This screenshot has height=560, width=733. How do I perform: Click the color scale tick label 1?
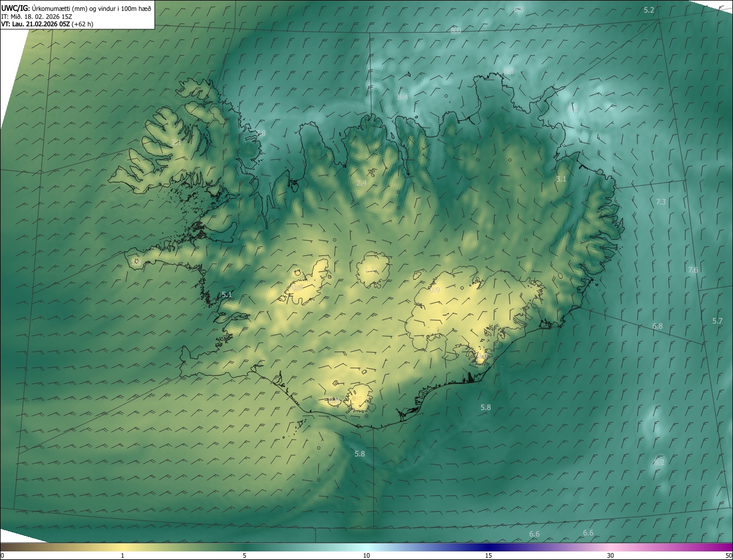123,555
